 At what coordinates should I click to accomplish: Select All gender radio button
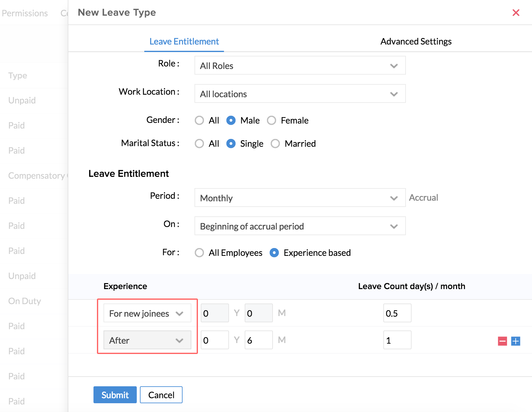199,120
